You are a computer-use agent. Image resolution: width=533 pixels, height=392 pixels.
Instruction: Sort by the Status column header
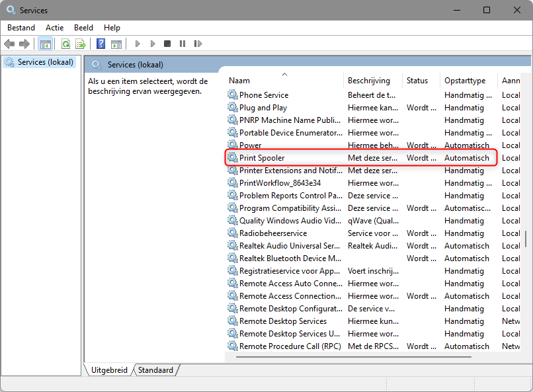[x=417, y=81]
